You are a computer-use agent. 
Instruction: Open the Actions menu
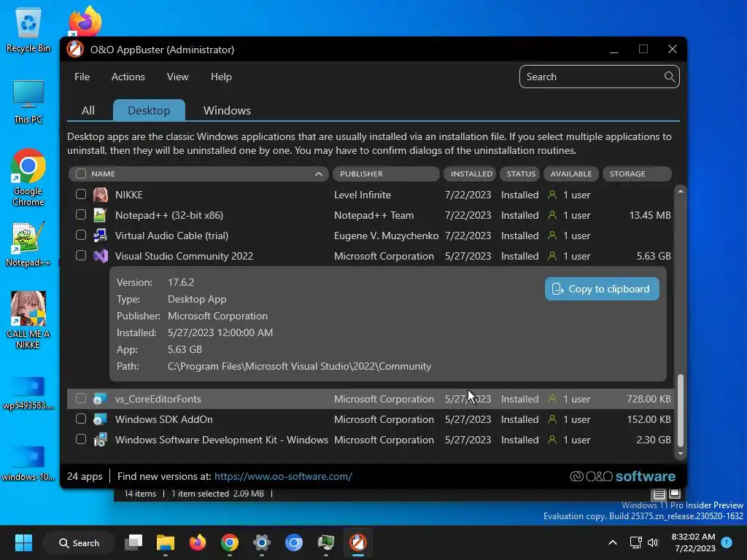pos(128,77)
